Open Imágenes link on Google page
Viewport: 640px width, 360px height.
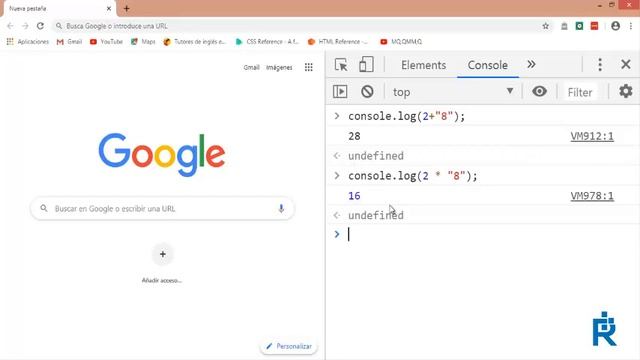pos(279,67)
